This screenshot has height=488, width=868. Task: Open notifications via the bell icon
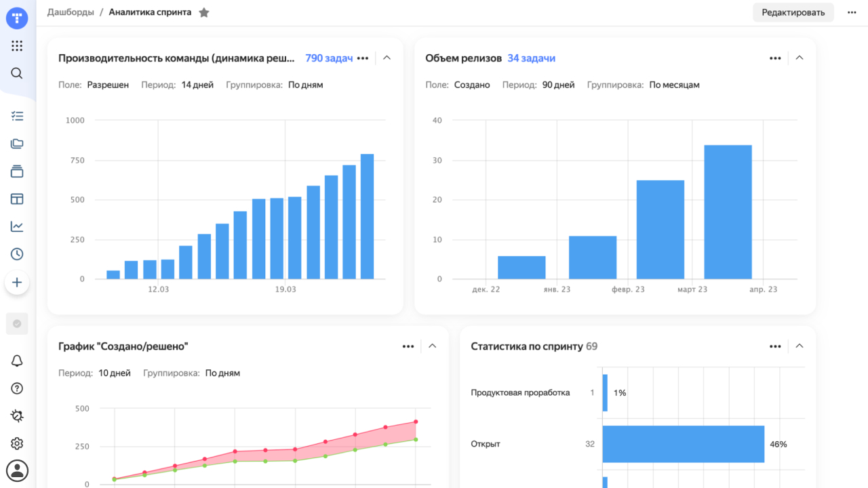[17, 361]
